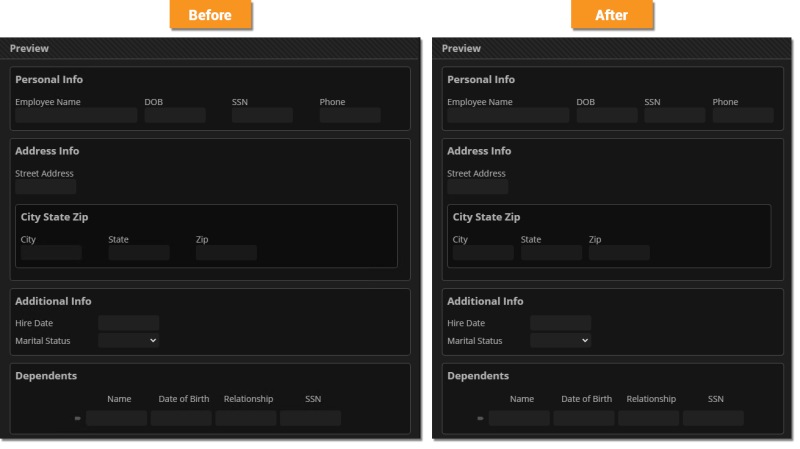Viewport: 800px width, 449px height.
Task: Click Date of Birth field in After Dependents
Action: click(584, 418)
